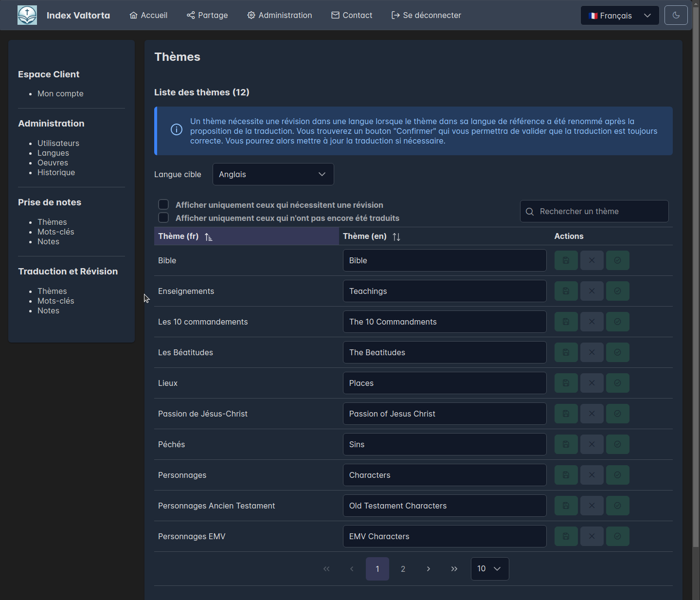Screen dimensions: 700x600
Task: Toggle dark mode moon button
Action: point(676,15)
